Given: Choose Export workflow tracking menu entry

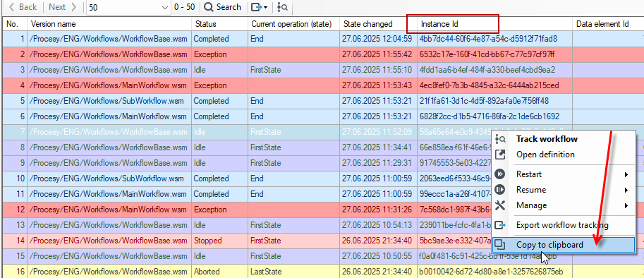Looking at the screenshot, I should 563,225.
